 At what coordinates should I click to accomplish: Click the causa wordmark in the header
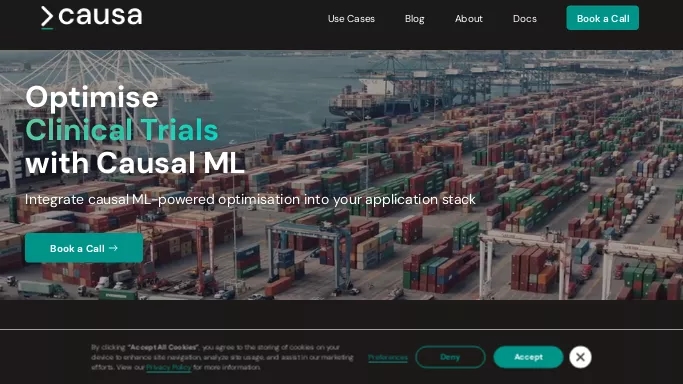coord(100,16)
